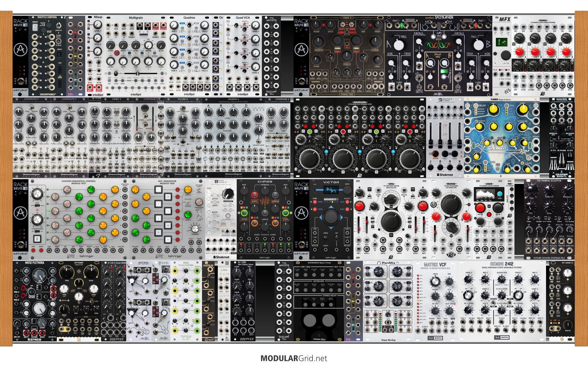Toggle the PULSE GEN switch on Module 1050

pyautogui.click(x=188, y=203)
